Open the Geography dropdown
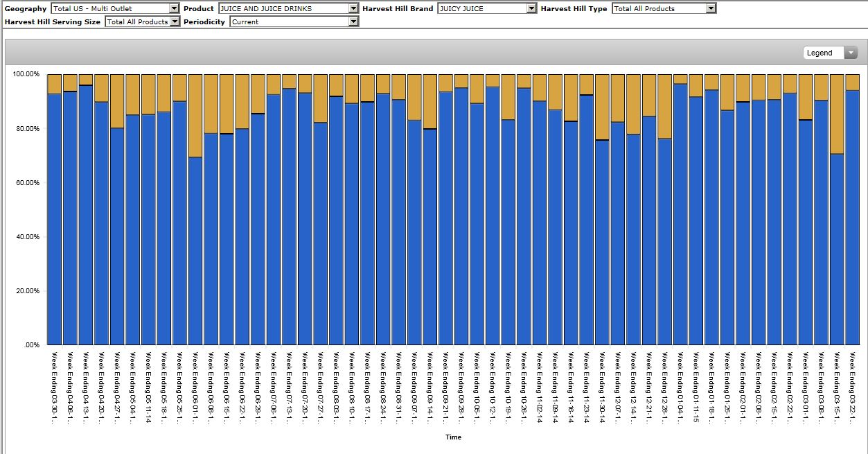The height and width of the screenshot is (454, 868). (174, 8)
